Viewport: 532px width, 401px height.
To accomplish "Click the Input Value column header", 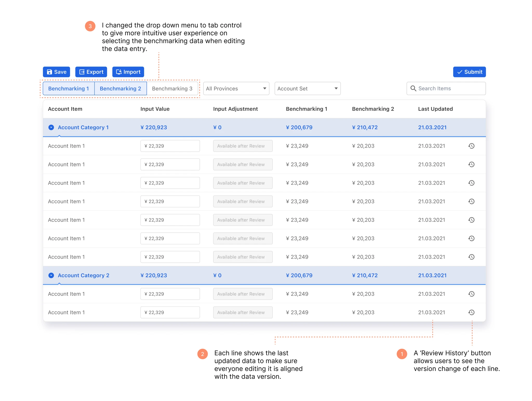I will pos(155,109).
